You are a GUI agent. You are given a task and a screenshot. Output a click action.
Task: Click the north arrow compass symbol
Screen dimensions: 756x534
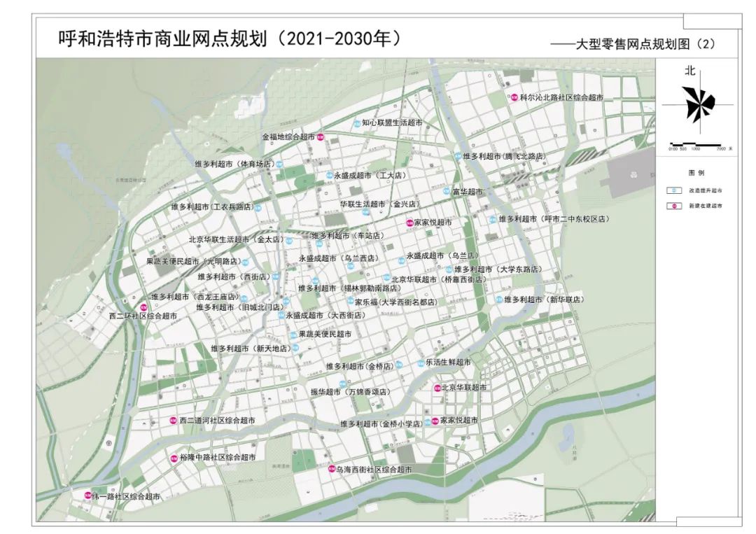(698, 104)
